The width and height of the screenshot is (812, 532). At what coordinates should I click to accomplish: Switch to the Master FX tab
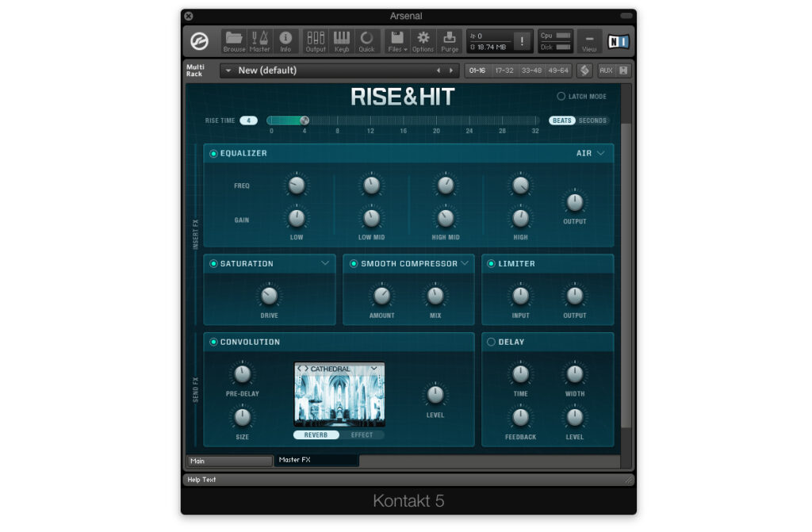pyautogui.click(x=316, y=460)
